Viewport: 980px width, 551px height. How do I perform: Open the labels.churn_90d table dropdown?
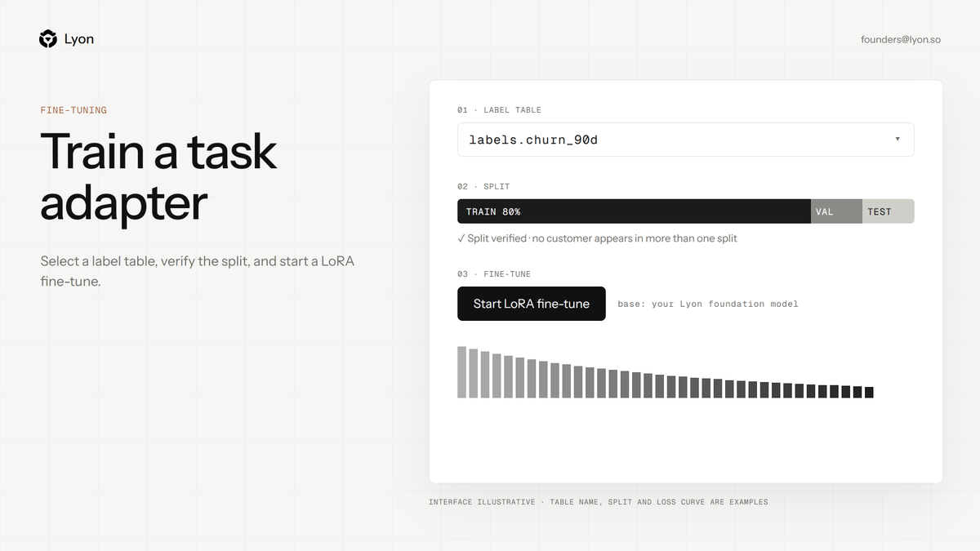coord(685,140)
